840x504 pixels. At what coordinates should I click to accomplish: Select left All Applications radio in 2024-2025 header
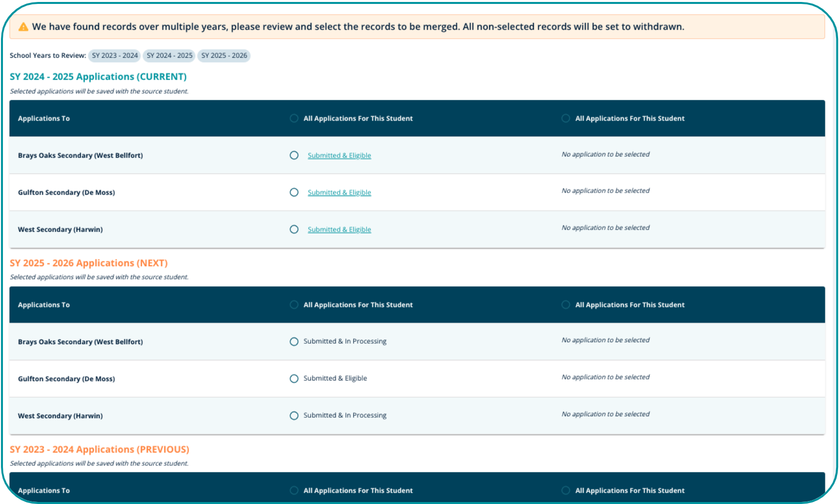pyautogui.click(x=294, y=118)
